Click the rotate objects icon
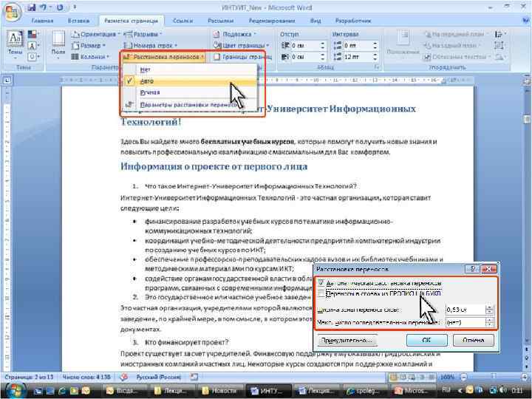The image size is (532, 399). pos(500,57)
